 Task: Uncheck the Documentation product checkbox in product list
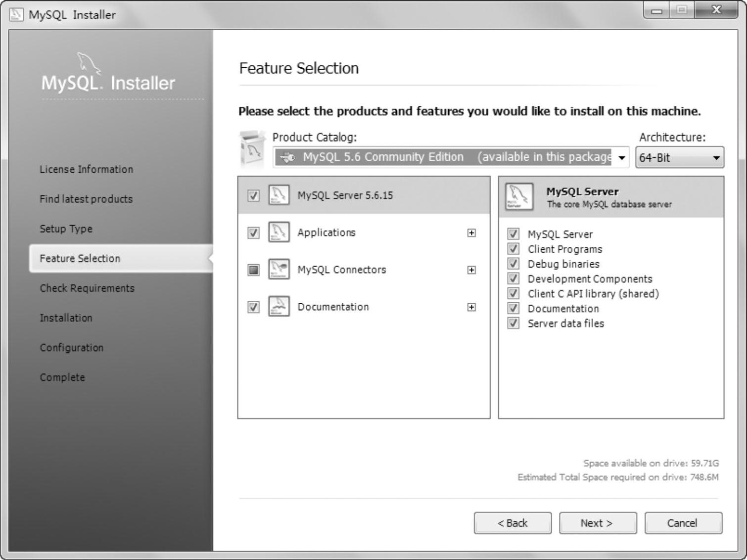253,307
